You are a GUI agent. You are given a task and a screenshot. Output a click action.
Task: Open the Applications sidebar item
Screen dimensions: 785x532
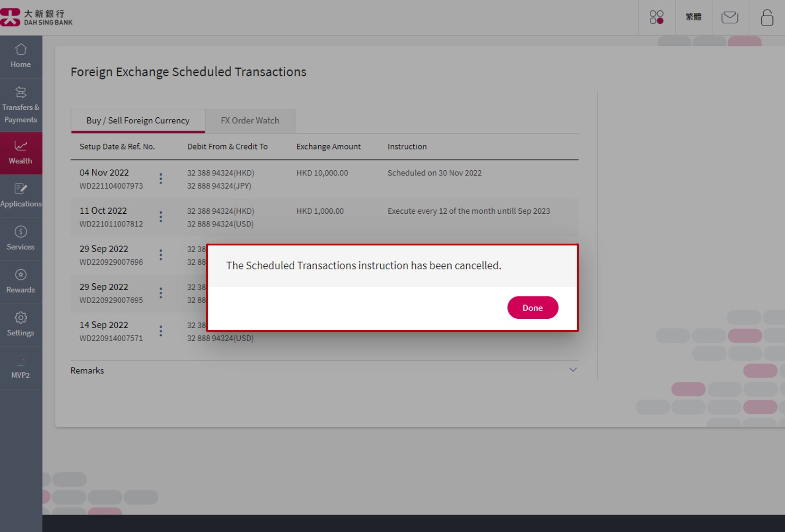tap(21, 196)
